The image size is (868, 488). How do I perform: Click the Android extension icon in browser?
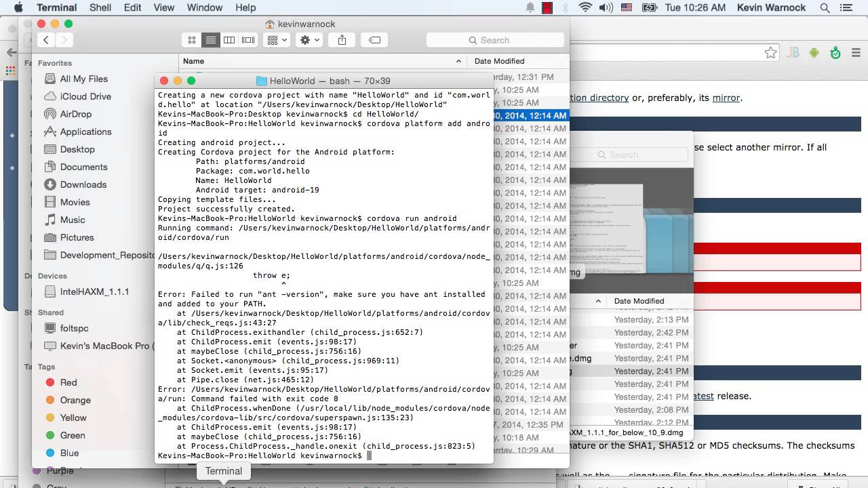click(814, 53)
